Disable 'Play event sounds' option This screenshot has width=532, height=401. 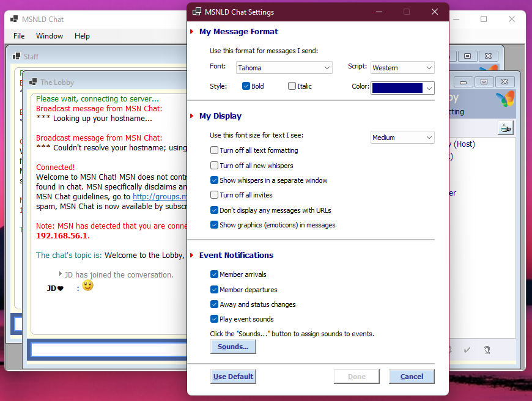click(x=214, y=319)
